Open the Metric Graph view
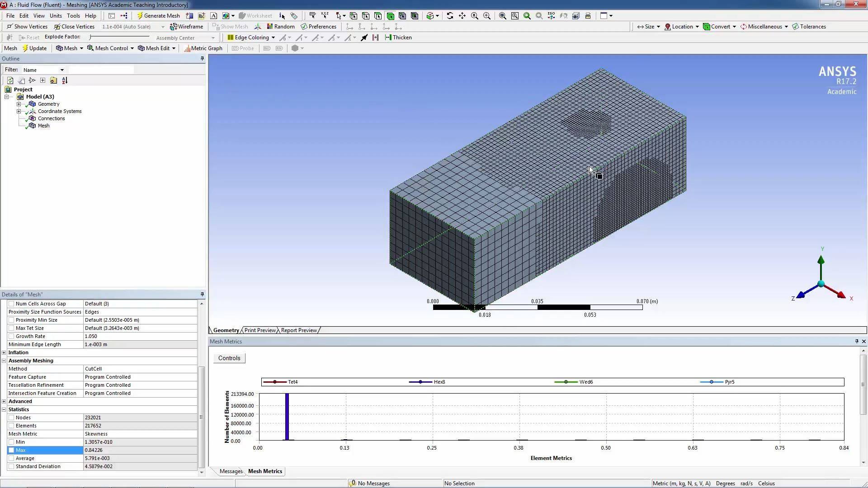Image resolution: width=868 pixels, height=488 pixels. pos(203,48)
